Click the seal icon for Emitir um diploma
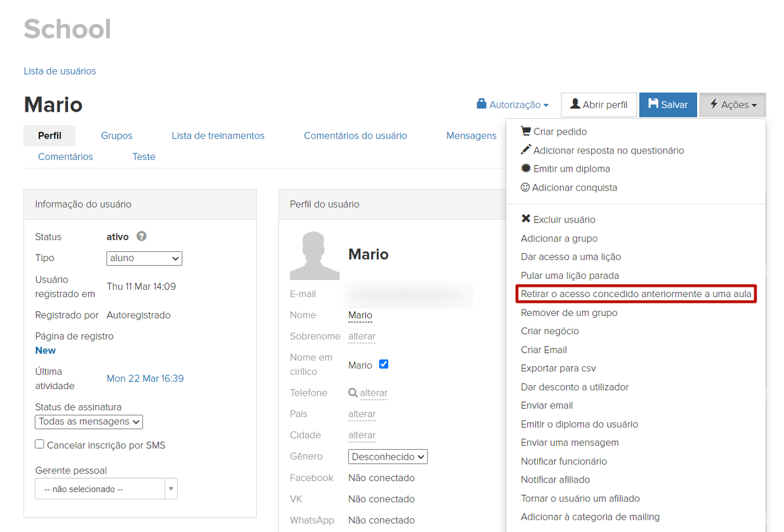 point(526,168)
